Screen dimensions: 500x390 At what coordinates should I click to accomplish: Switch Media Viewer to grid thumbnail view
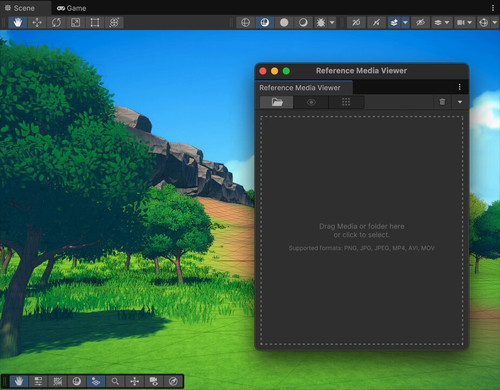click(346, 102)
